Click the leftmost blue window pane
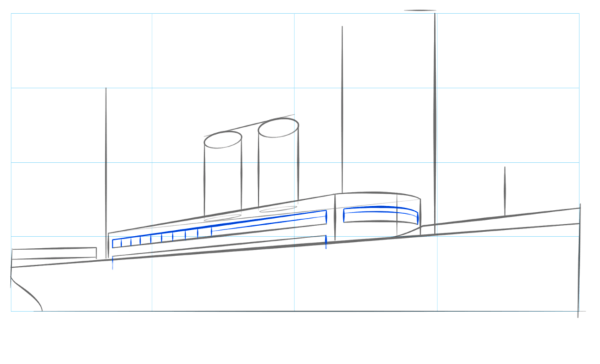The width and height of the screenshot is (600, 364). click(117, 243)
